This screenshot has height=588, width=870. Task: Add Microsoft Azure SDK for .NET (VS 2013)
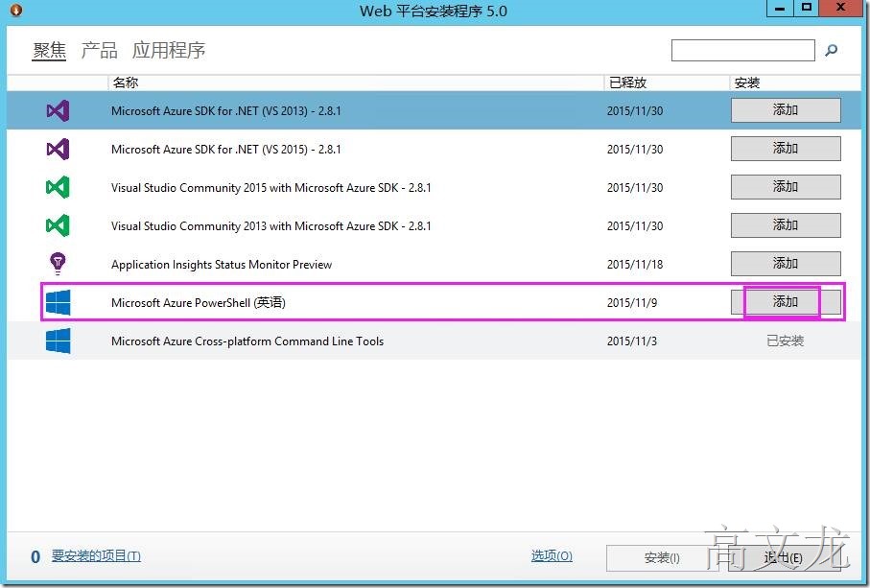[786, 110]
